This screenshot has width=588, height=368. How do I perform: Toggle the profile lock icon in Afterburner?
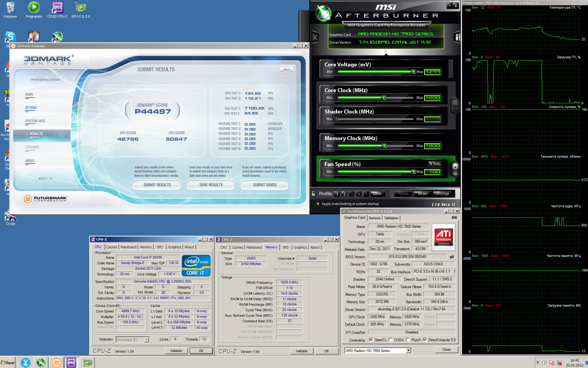coord(313,194)
